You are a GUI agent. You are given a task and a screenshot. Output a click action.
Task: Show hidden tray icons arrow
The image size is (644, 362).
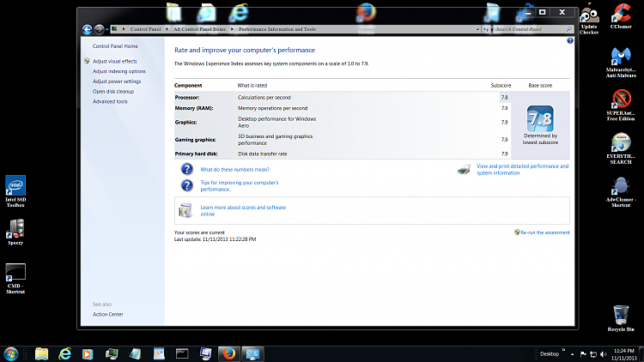[x=572, y=354]
